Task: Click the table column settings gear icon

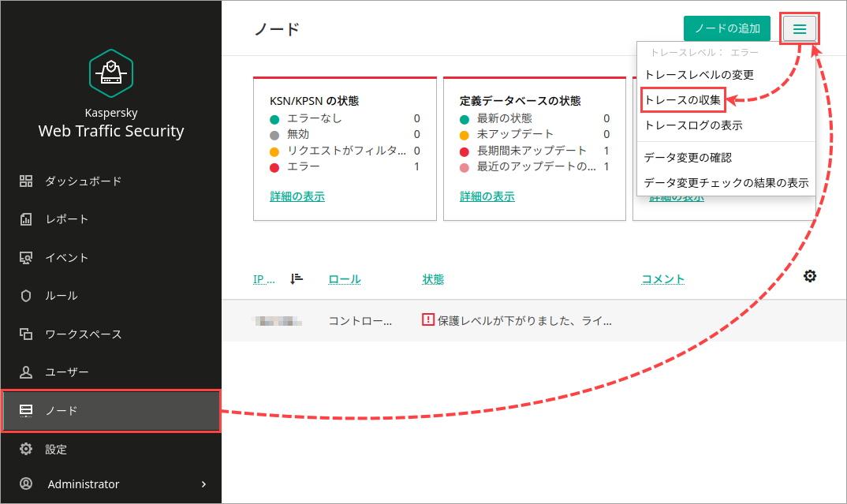Action: pyautogui.click(x=809, y=276)
